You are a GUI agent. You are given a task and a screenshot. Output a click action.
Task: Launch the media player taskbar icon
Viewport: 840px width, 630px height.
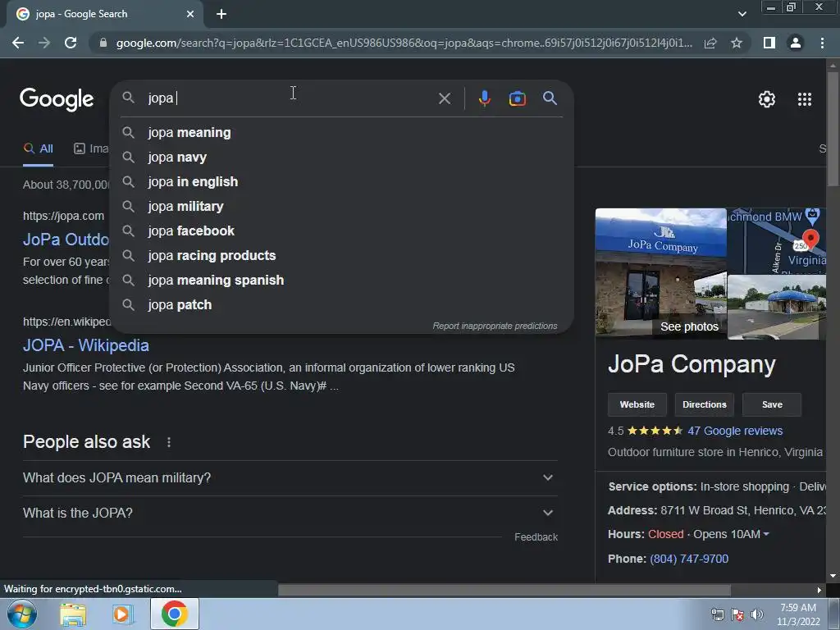click(121, 614)
